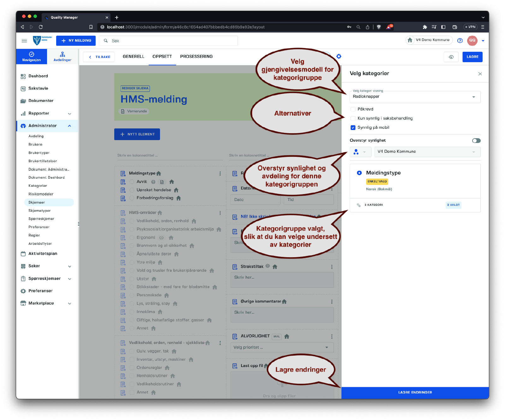The image size is (505, 420).
Task: Close the Velg kategorier panel
Action: 480,74
